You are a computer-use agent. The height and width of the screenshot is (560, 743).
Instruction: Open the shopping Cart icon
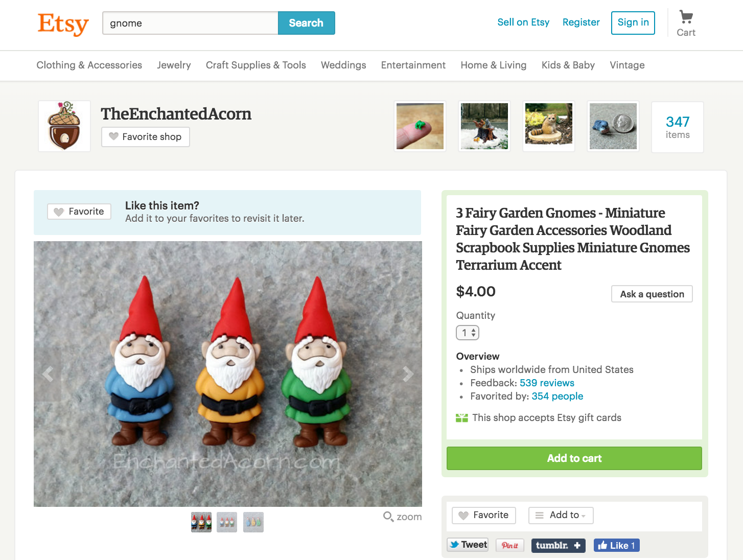[686, 24]
